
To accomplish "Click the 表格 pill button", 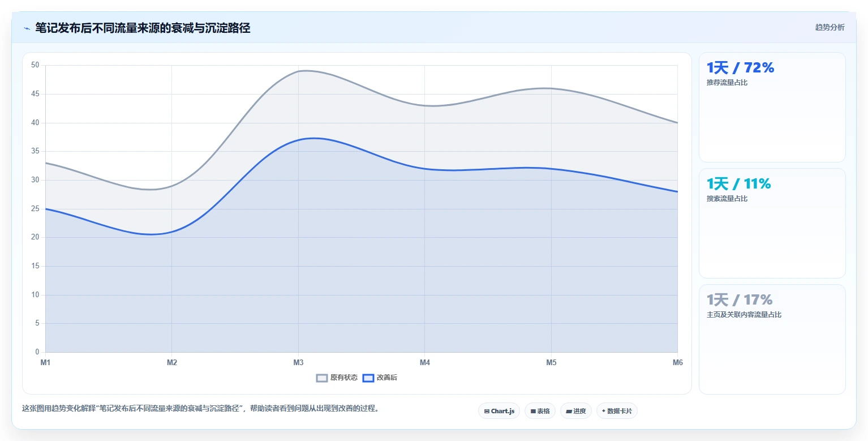I will tap(540, 411).
